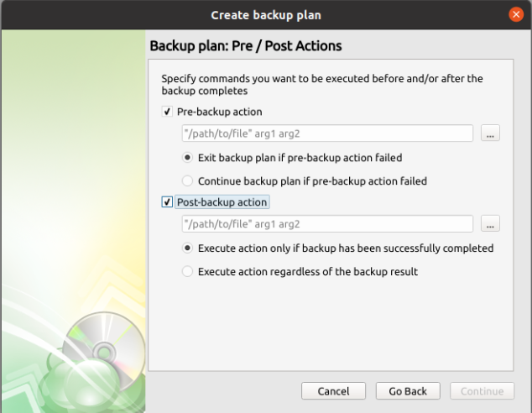Pick Execute action regardless of backup result

(x=188, y=272)
